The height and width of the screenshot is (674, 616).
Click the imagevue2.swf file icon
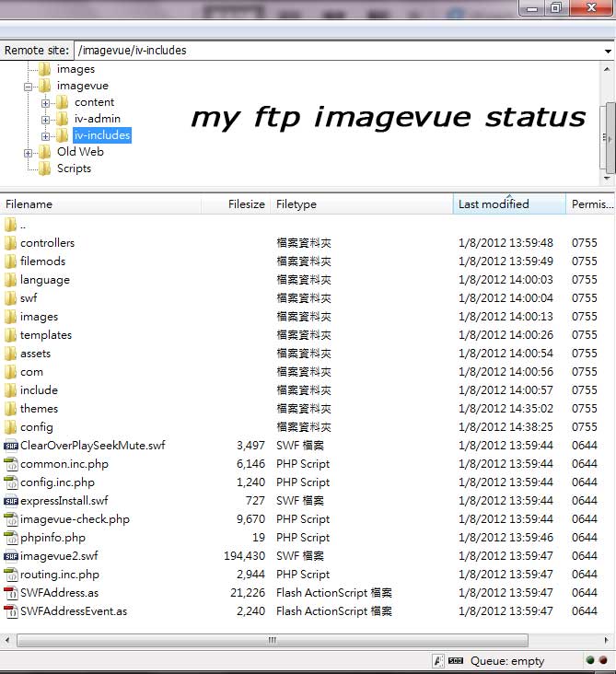tap(11, 556)
